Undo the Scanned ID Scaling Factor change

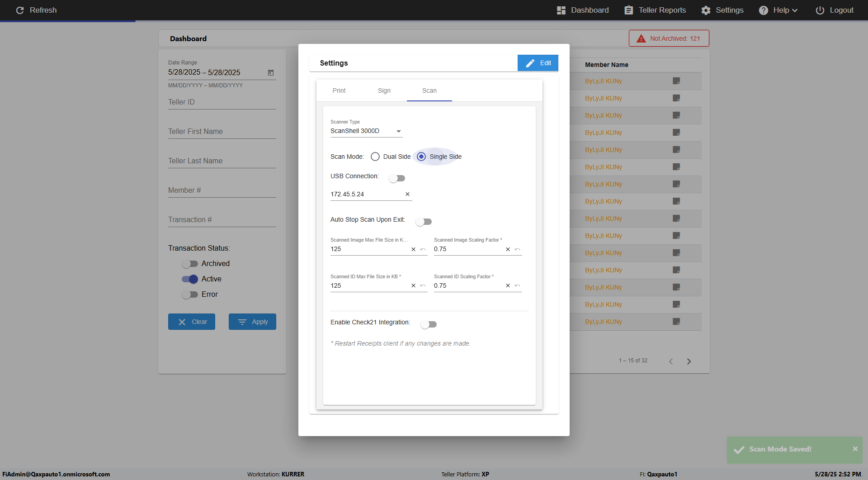point(518,285)
